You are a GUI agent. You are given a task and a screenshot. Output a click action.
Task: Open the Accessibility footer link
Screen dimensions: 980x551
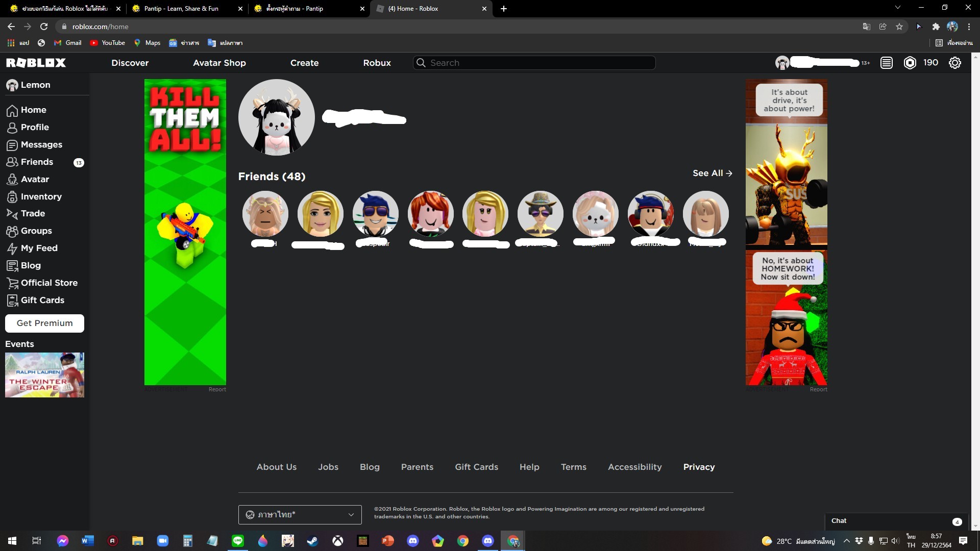[x=635, y=467]
